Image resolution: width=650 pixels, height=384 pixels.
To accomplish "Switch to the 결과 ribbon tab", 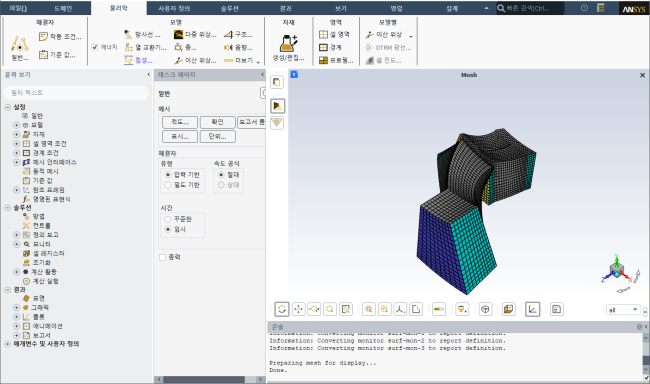I will pyautogui.click(x=285, y=8).
